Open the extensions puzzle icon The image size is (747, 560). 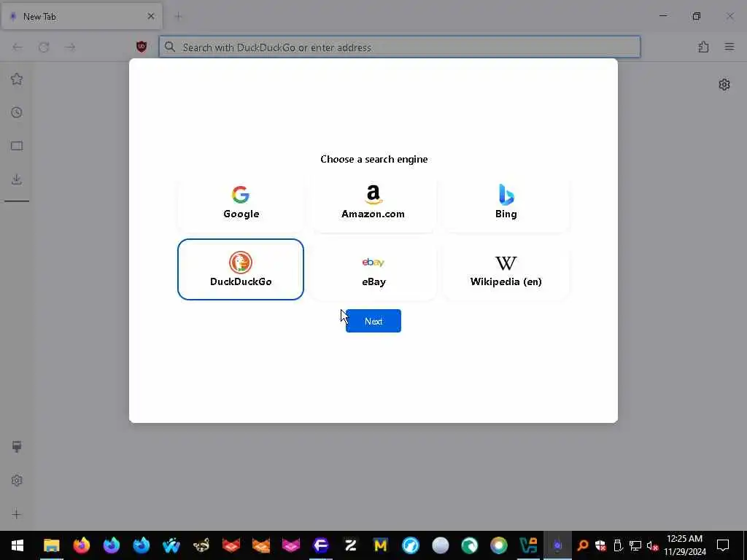click(x=703, y=47)
